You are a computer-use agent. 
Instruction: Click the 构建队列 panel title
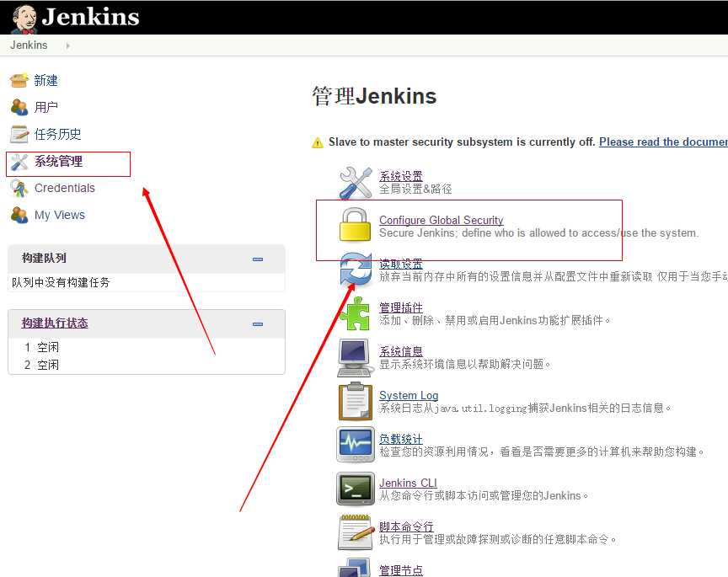coord(44,258)
